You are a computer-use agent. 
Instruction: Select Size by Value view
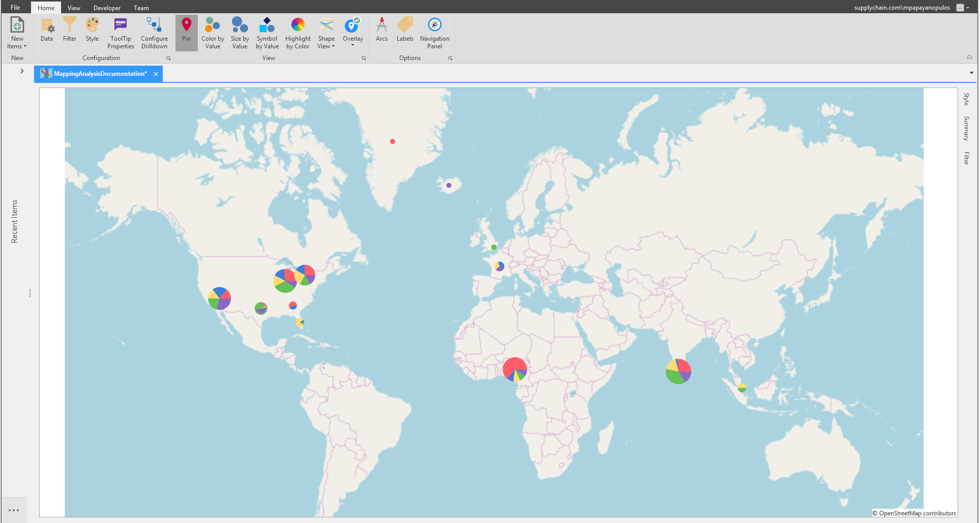(240, 33)
